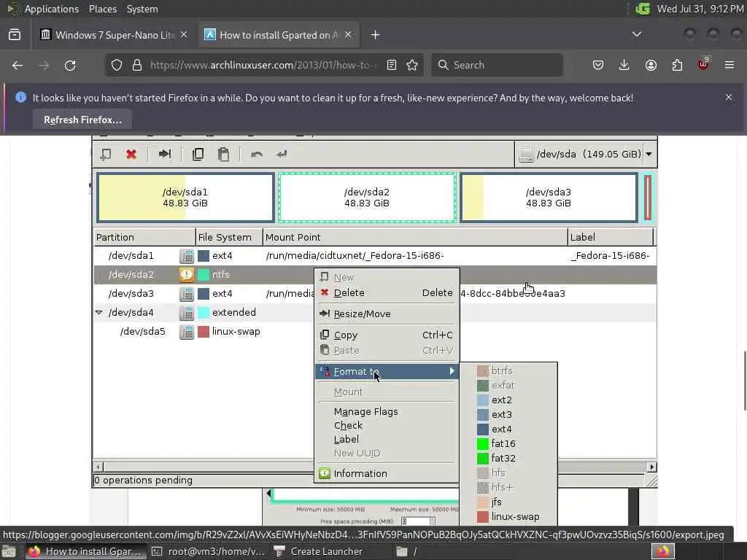
Task: Click GParted undo last operation icon
Action: coord(257,155)
